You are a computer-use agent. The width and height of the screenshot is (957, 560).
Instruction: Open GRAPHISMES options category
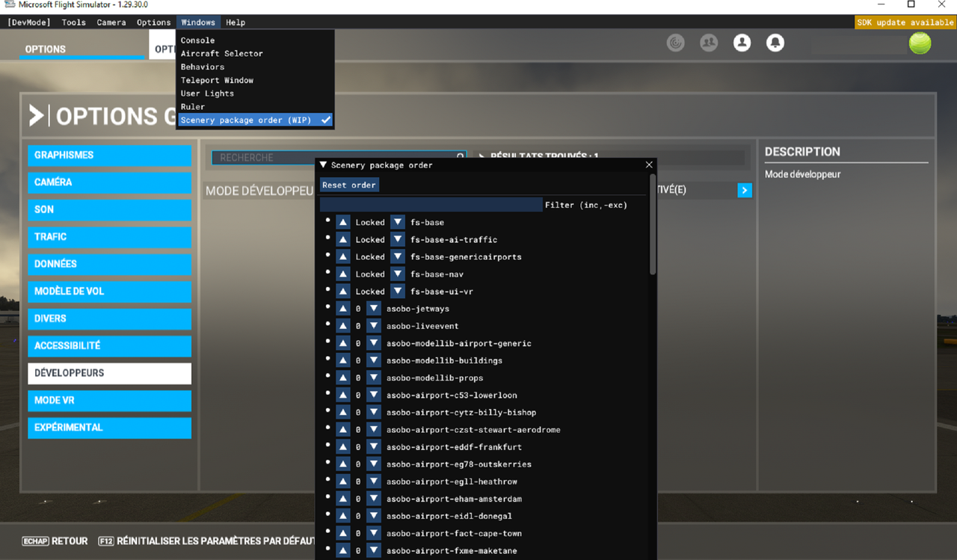[x=110, y=156]
